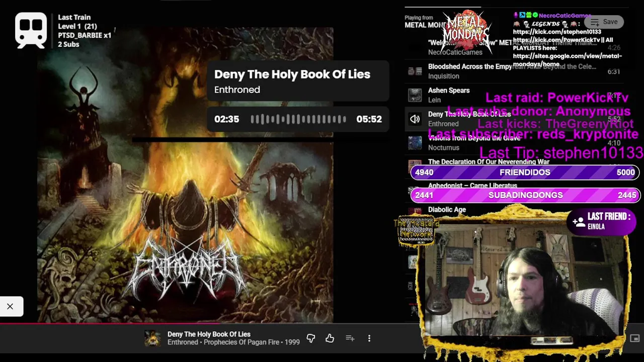Click 'Last subs donor: Anonymous' overlay text

tap(539, 111)
